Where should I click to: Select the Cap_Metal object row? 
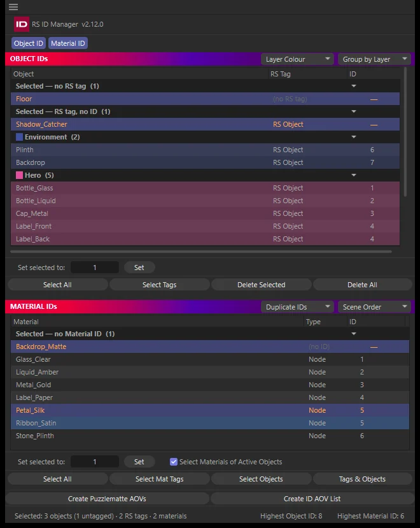point(206,213)
